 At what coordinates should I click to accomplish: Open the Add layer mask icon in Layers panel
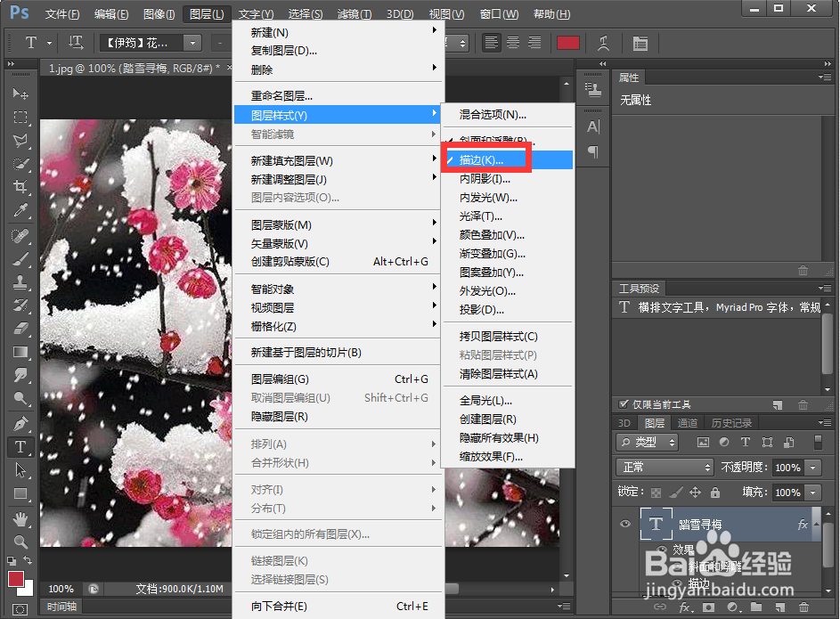(x=708, y=607)
